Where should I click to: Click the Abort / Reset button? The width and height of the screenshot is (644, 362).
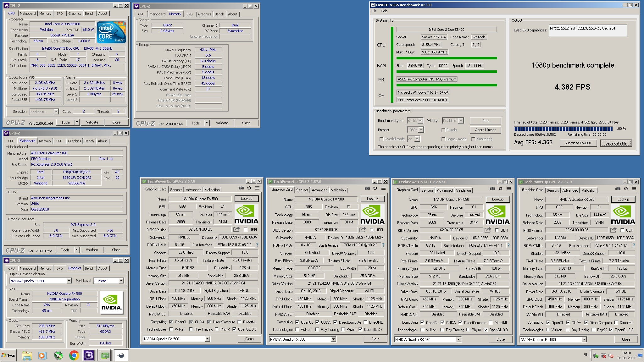485,130
